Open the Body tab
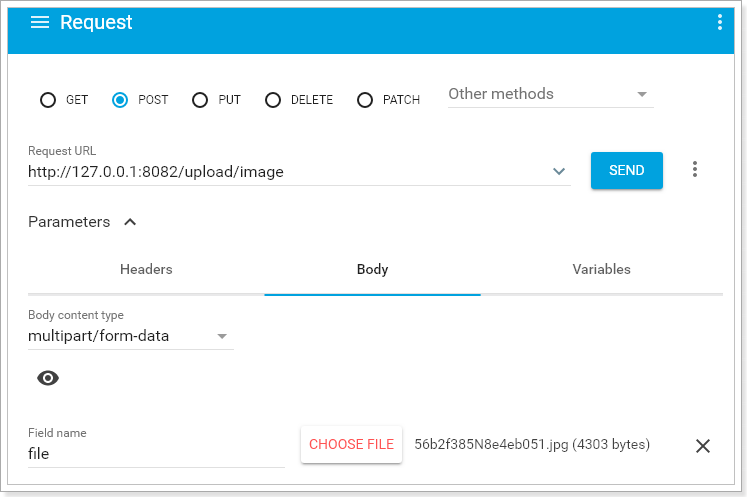The height and width of the screenshot is (497, 747). 372,270
